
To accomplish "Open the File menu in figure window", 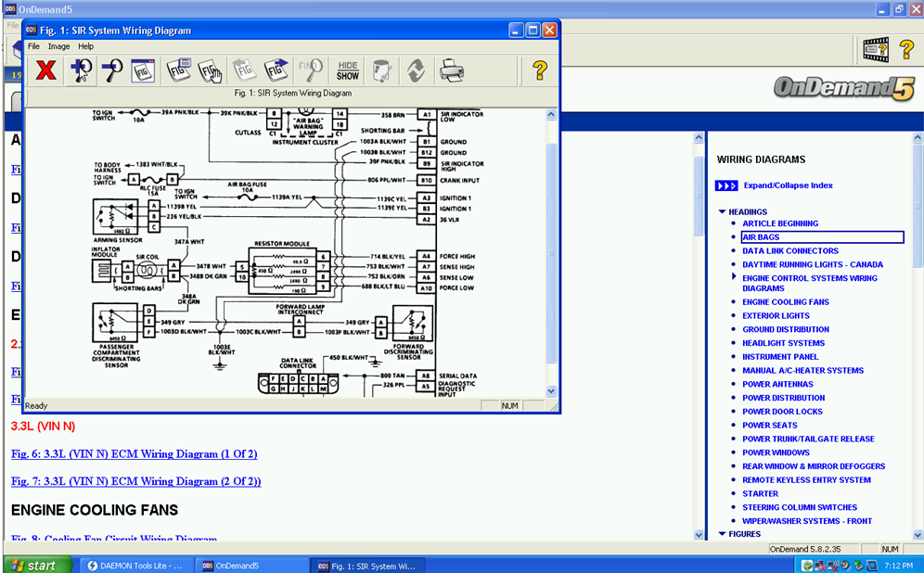I will pyautogui.click(x=33, y=46).
